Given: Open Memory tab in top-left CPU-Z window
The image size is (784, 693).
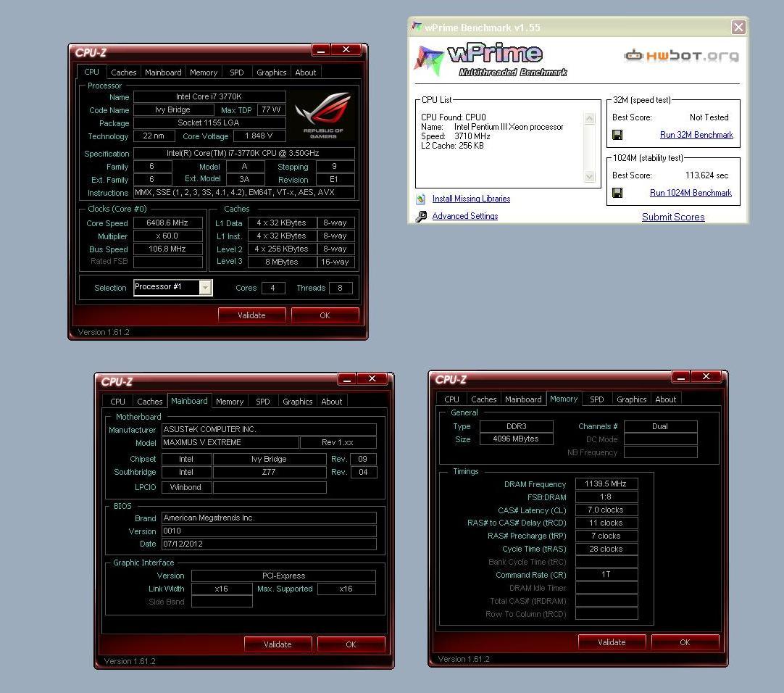Looking at the screenshot, I should pos(204,72).
